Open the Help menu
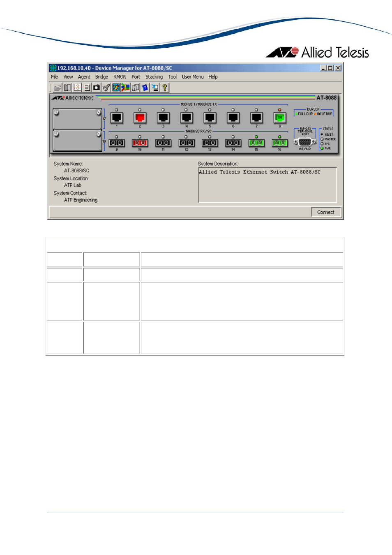Viewport: 392px width, 555px height. 213,77
